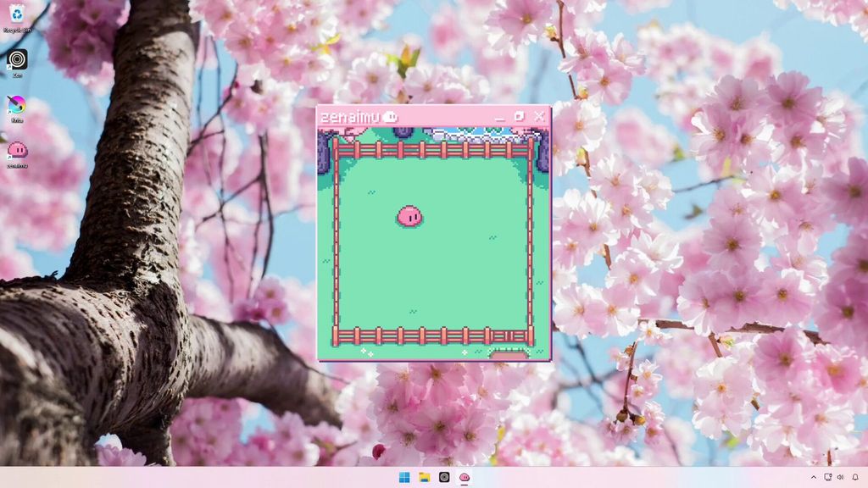Open the Windows Start menu
The image size is (868, 488).
click(404, 477)
